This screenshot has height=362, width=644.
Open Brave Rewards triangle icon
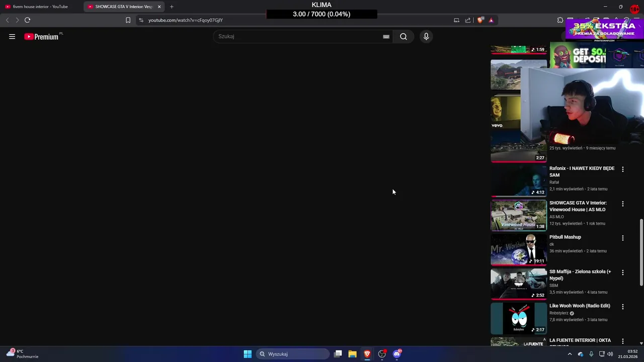pos(491,20)
